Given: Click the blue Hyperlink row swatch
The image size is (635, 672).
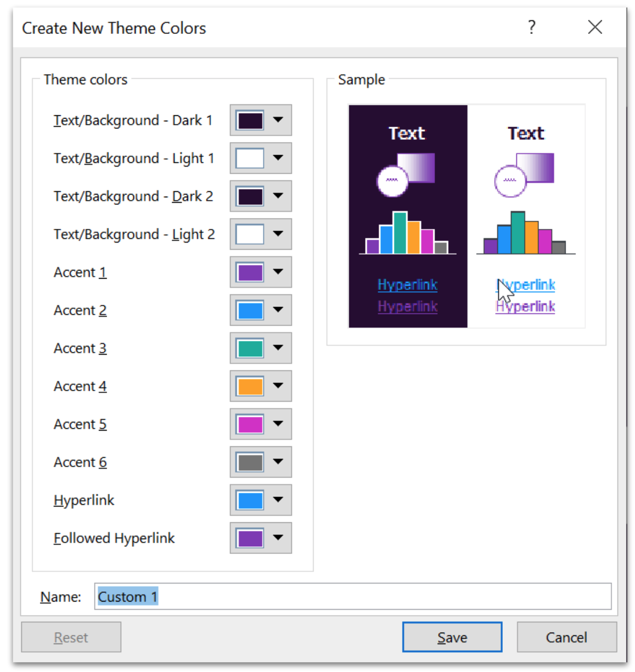Looking at the screenshot, I should [250, 500].
